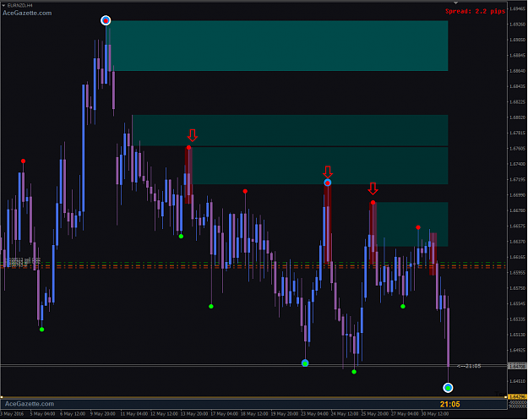Image resolution: width=528 pixels, height=420 pixels.
Task: Click price level 1.68020 on the scale
Action: click(518, 117)
